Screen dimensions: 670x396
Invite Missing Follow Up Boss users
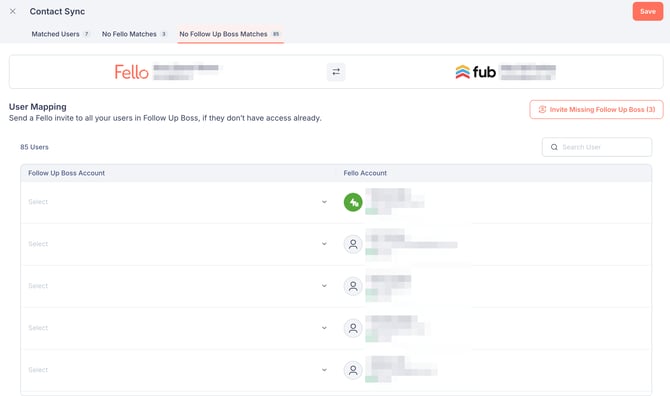(x=597, y=109)
